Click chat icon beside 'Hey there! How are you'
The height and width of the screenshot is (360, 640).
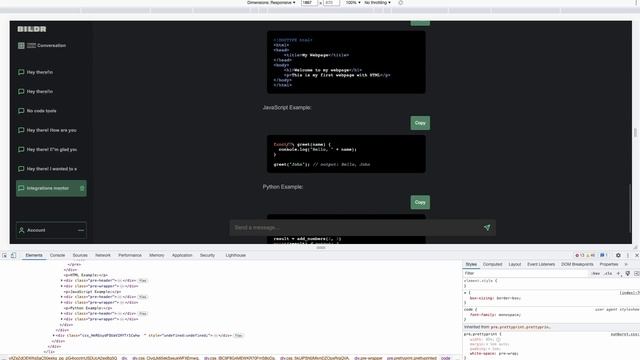pos(21,130)
